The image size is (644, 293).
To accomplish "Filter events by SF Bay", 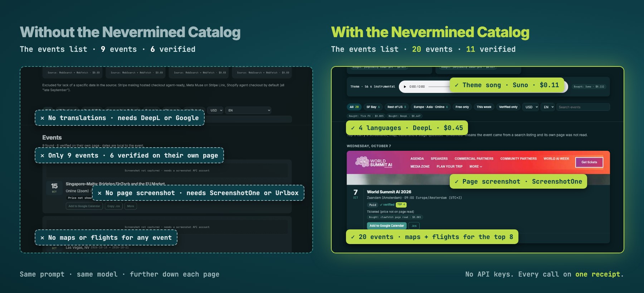I will tap(373, 107).
